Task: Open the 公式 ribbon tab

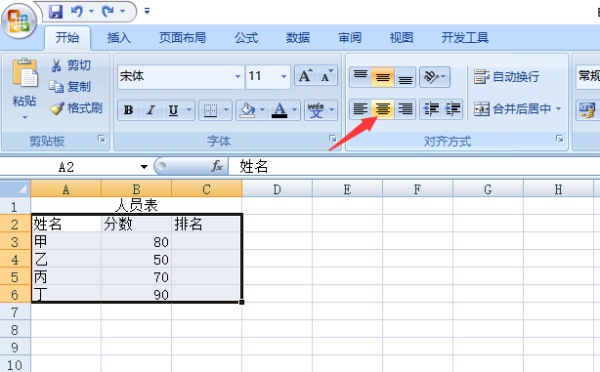Action: 246,38
